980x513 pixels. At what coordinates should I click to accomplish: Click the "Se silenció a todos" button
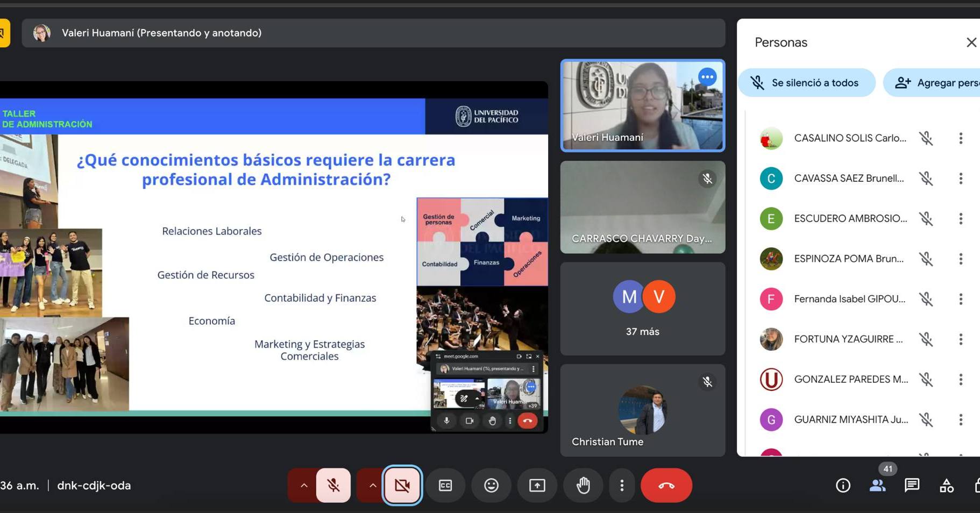pos(806,83)
